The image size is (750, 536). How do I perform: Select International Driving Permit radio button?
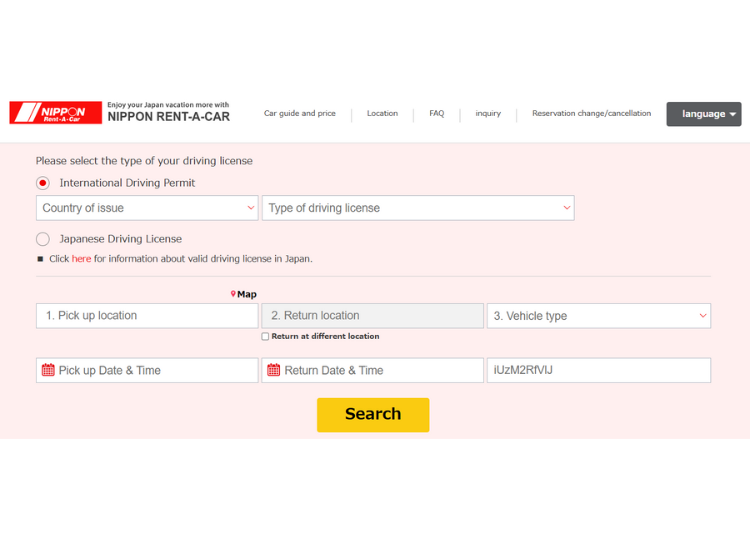coord(43,183)
